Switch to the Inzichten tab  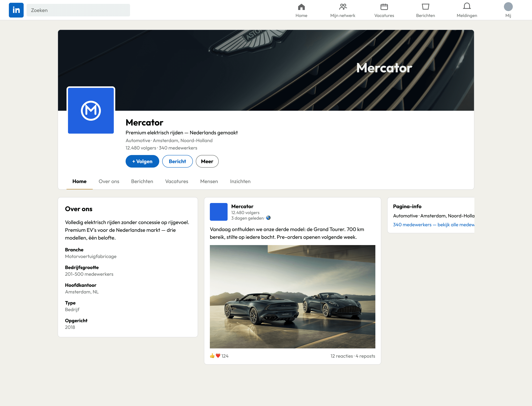pyautogui.click(x=240, y=181)
